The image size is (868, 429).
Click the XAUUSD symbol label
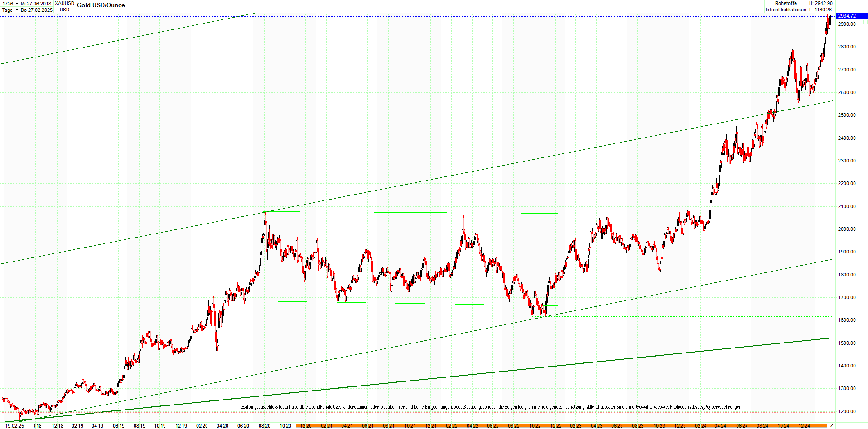[64, 3]
